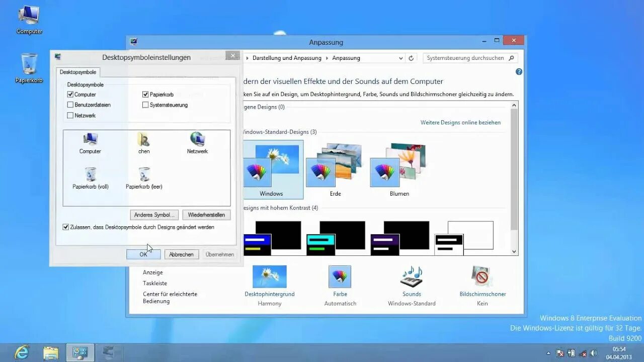The image size is (644, 362).
Task: Uncheck the Computer checkbox
Action: (70, 95)
